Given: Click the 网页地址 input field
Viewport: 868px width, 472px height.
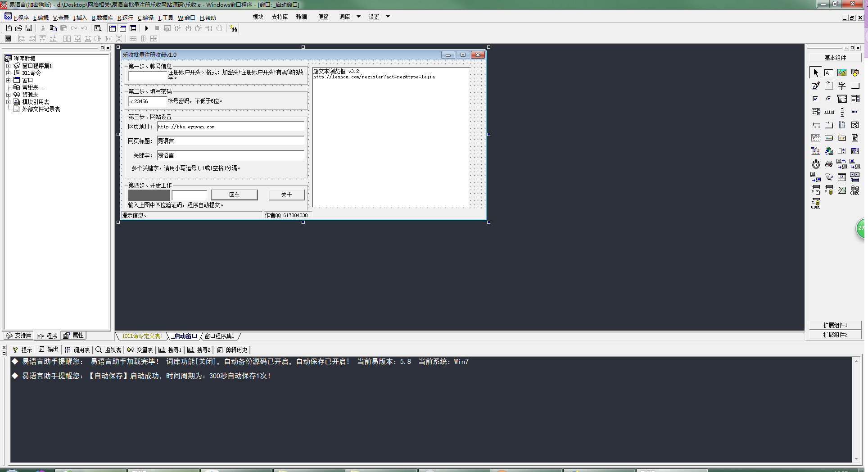Looking at the screenshot, I should coord(230,127).
